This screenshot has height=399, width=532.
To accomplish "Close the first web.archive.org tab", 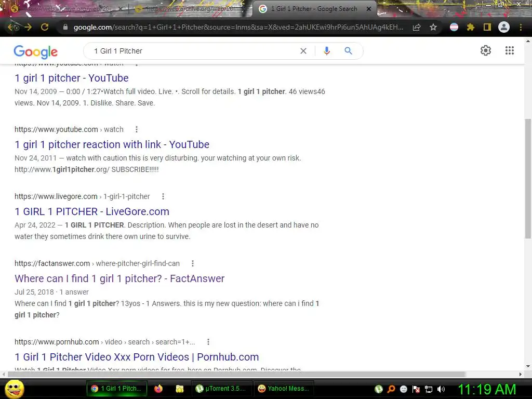I will (120, 9).
